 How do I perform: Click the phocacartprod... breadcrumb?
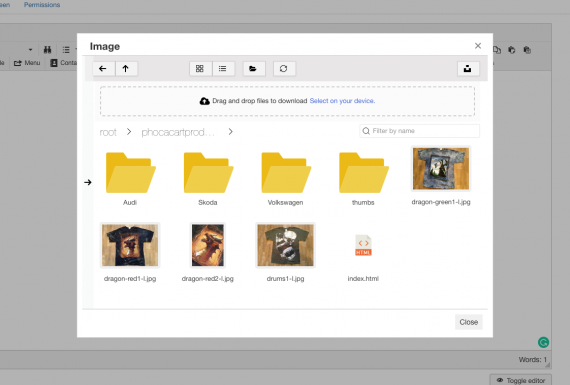pos(178,132)
